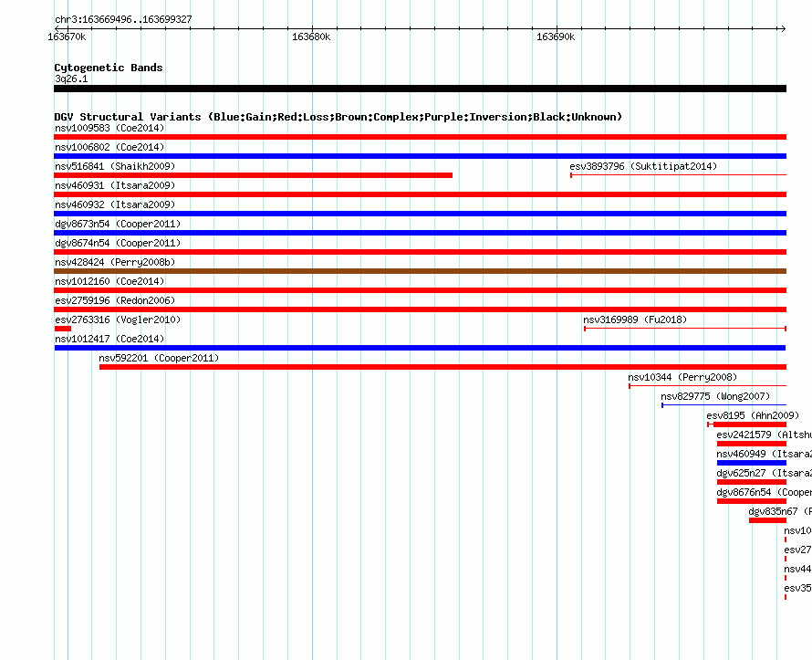Open the nsv1012160 (Coe2014) label
812x660 pixels.
click(109, 281)
